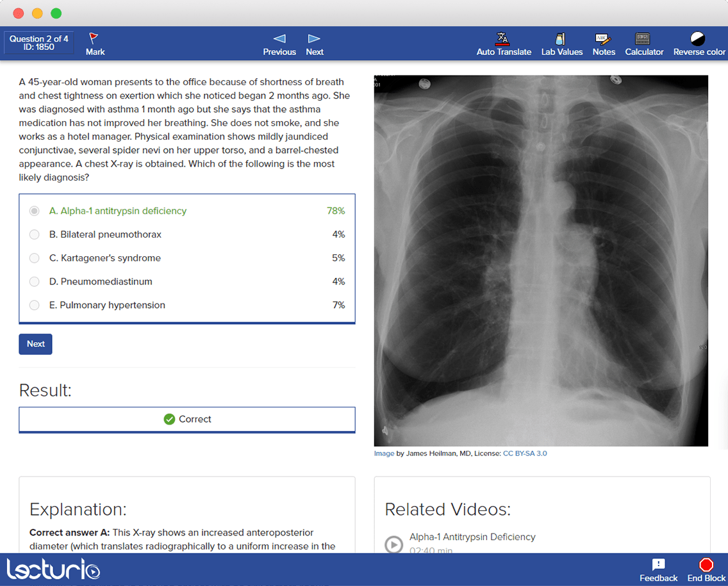This screenshot has width=728, height=586.
Task: Launch the Calculator tool
Action: 644,44
